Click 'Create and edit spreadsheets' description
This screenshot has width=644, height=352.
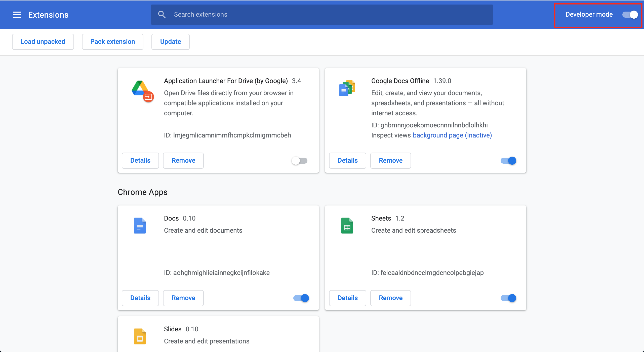click(414, 230)
